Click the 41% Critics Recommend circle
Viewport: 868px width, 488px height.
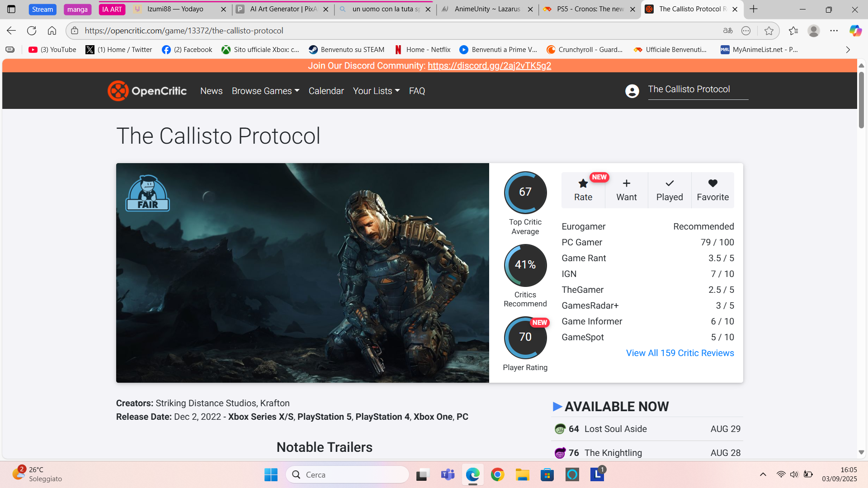point(525,265)
